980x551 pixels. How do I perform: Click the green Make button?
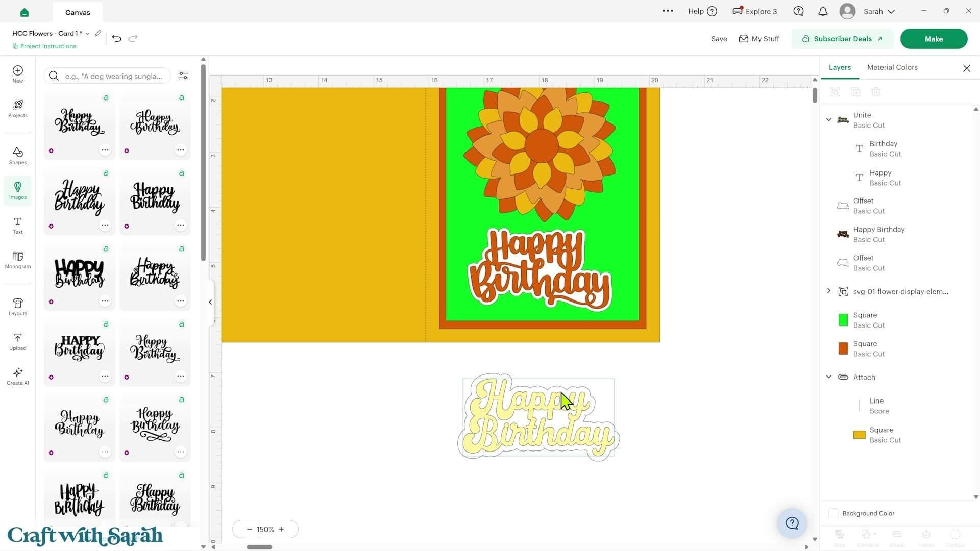pyautogui.click(x=934, y=39)
